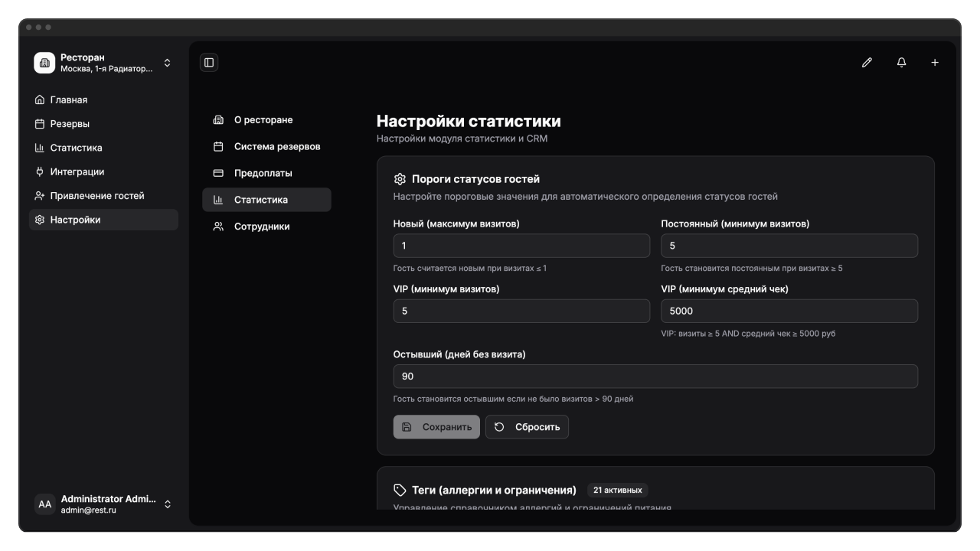Click the Привлечение гостей user-plus icon
Screen dimensions: 980x551
tap(40, 196)
